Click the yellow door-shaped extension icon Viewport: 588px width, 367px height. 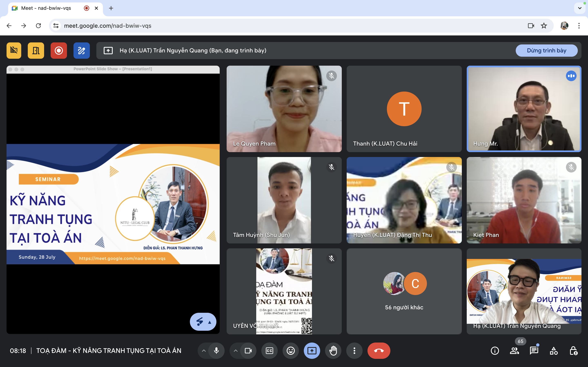point(36,51)
